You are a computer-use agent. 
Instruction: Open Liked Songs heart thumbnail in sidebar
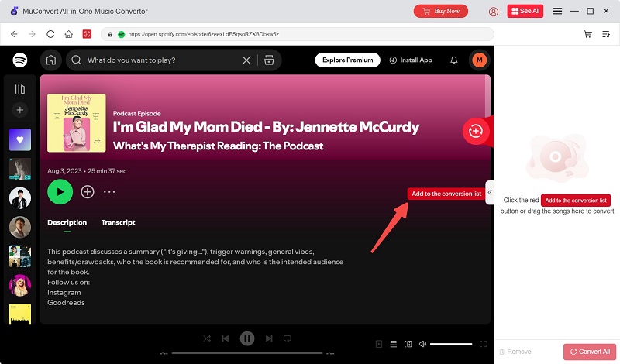pyautogui.click(x=20, y=140)
